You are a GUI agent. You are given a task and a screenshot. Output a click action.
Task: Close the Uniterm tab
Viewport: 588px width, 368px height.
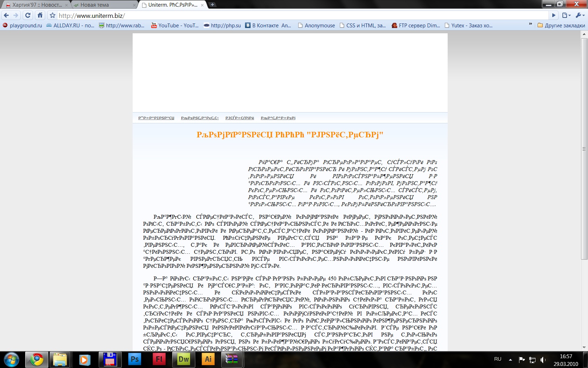pos(202,5)
